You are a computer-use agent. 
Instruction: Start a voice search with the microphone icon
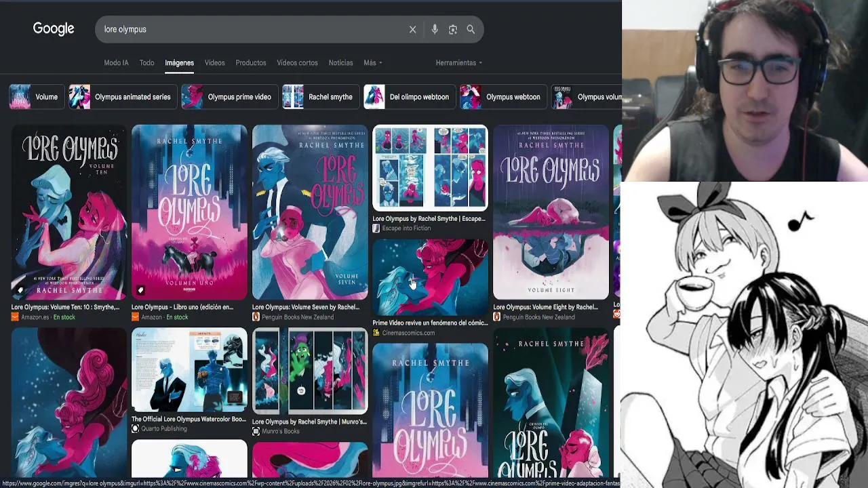435,29
